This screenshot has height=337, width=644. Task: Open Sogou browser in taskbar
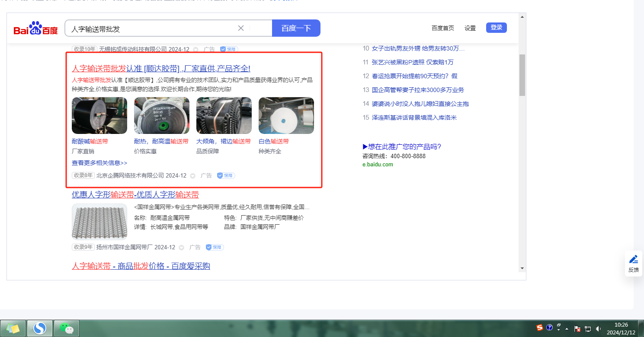pyautogui.click(x=40, y=328)
